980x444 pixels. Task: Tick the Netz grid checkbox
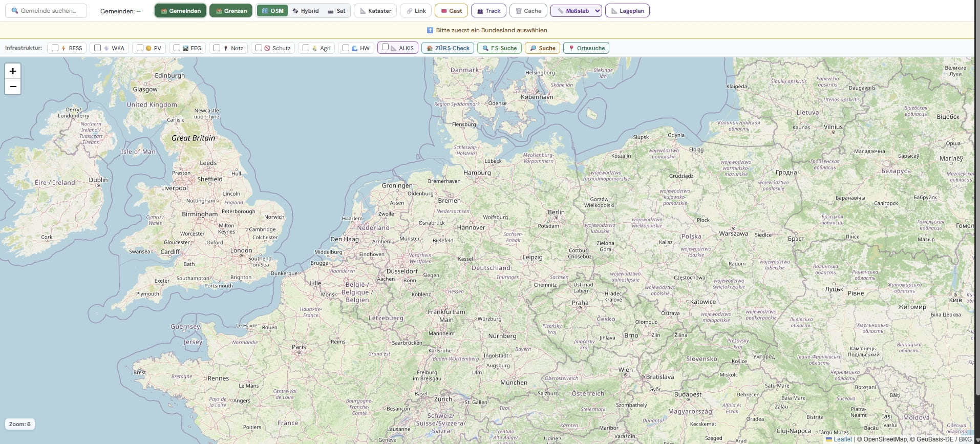(217, 48)
